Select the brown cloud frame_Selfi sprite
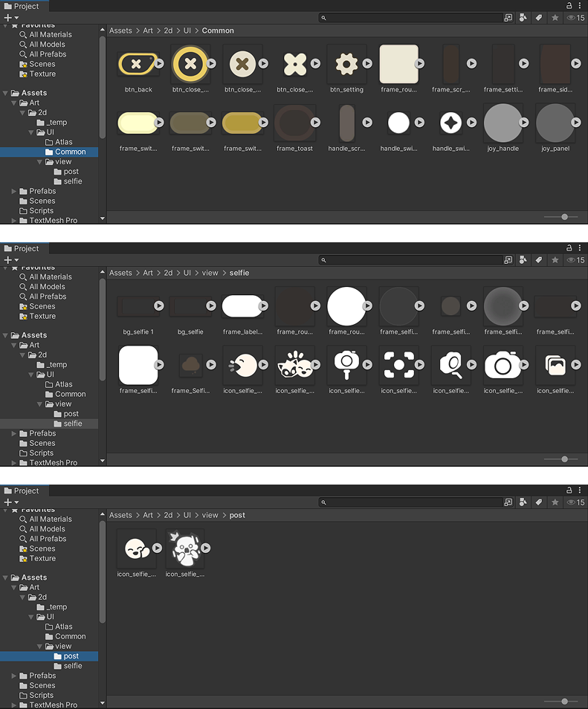This screenshot has width=588, height=709. click(x=190, y=365)
